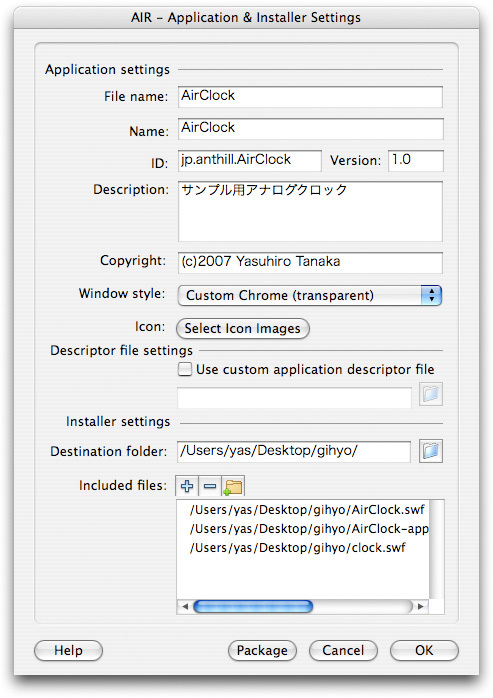
Task: Click the Package button
Action: click(262, 650)
